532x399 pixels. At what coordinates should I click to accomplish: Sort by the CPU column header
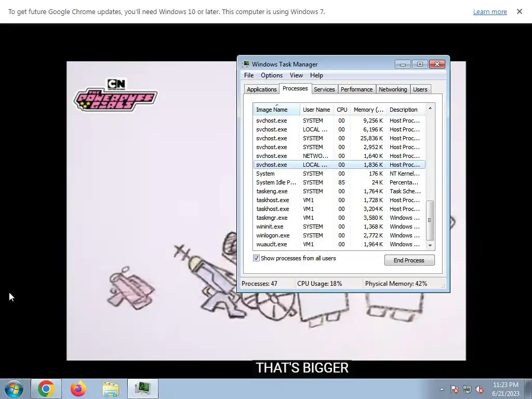click(342, 110)
